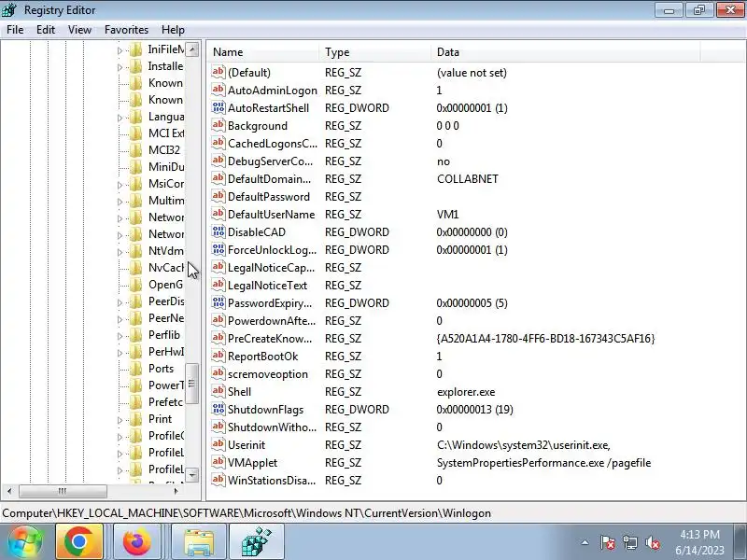This screenshot has width=747, height=560.
Task: Select the scremoveoption value name
Action: 268,374
